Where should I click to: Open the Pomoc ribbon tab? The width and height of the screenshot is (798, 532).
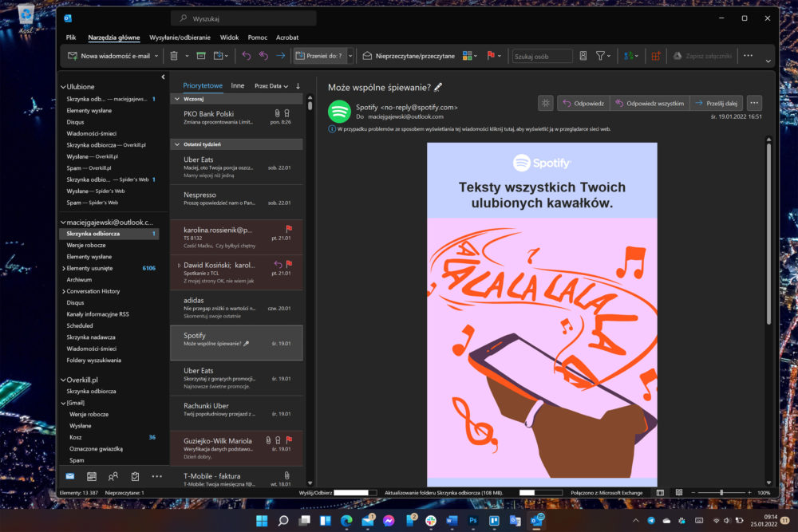point(258,37)
